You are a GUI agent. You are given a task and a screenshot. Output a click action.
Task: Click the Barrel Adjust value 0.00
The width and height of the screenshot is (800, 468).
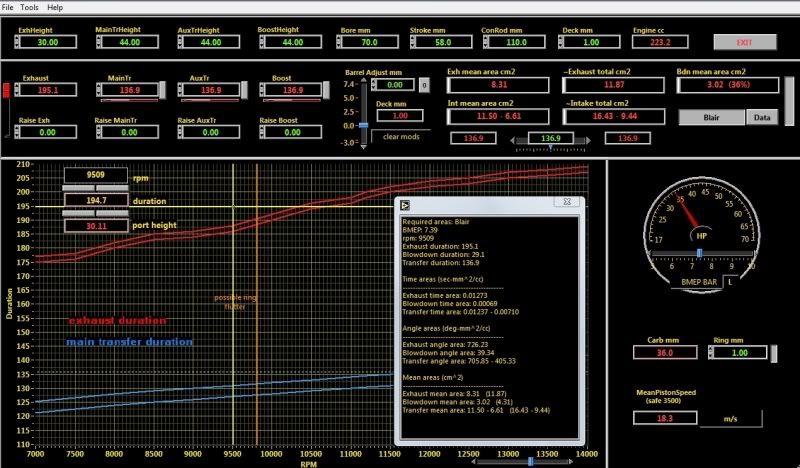[x=395, y=85]
